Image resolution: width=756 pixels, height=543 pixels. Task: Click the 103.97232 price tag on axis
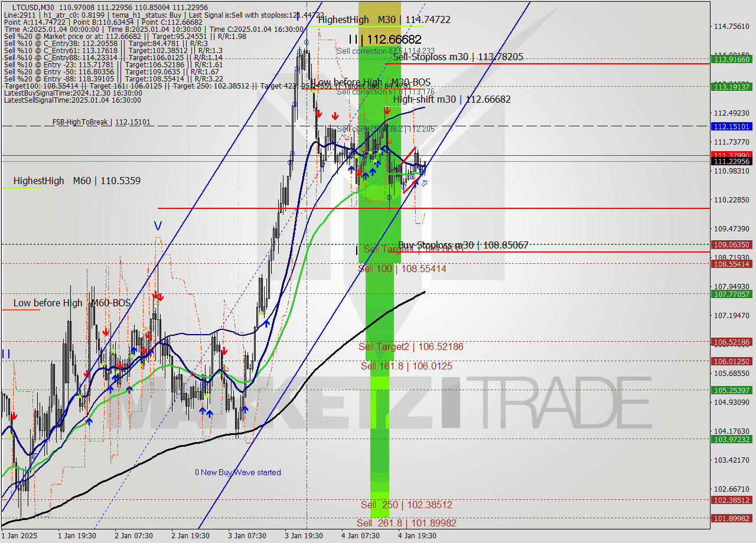pos(732,439)
